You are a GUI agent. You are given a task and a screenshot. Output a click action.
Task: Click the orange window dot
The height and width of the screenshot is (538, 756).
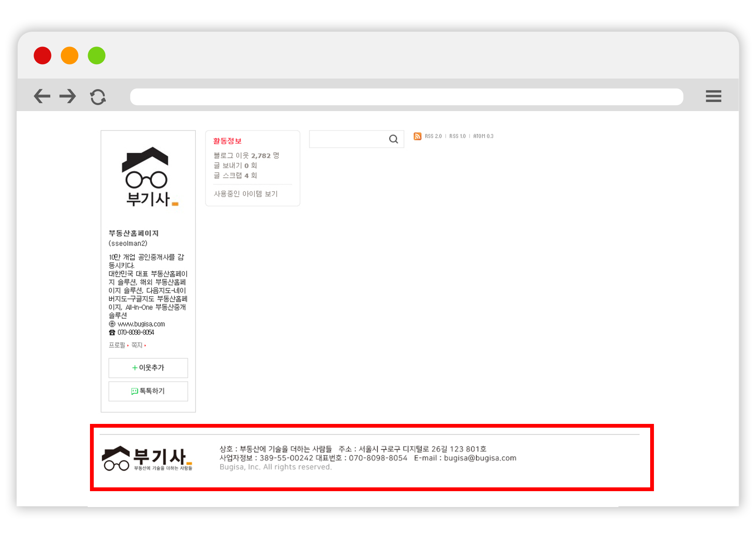70,56
